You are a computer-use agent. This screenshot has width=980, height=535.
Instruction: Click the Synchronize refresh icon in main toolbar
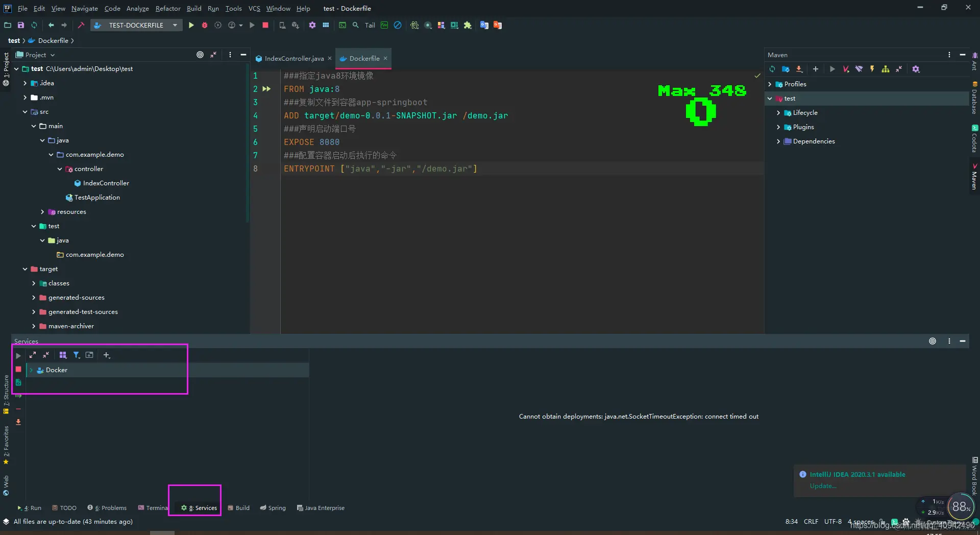click(x=34, y=25)
